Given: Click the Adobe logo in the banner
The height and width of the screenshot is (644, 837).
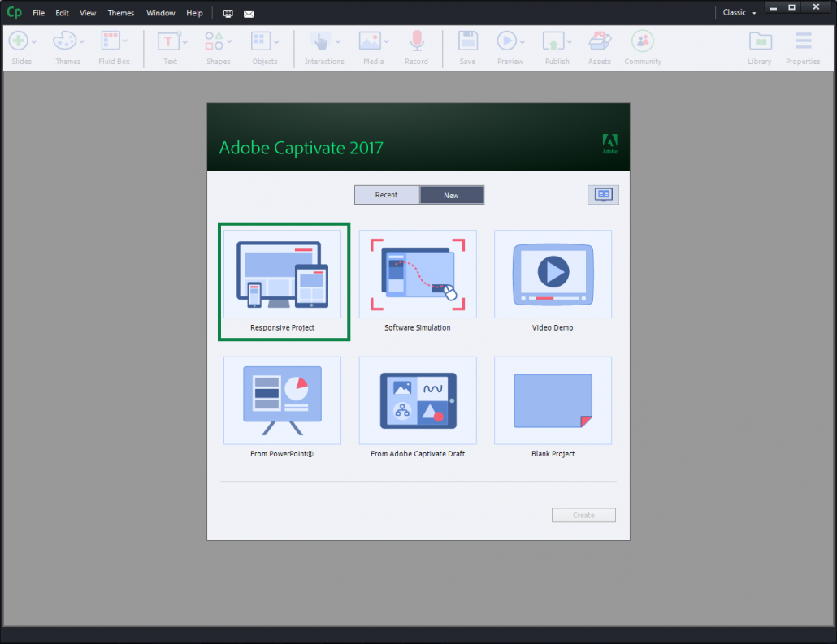Looking at the screenshot, I should (x=610, y=144).
